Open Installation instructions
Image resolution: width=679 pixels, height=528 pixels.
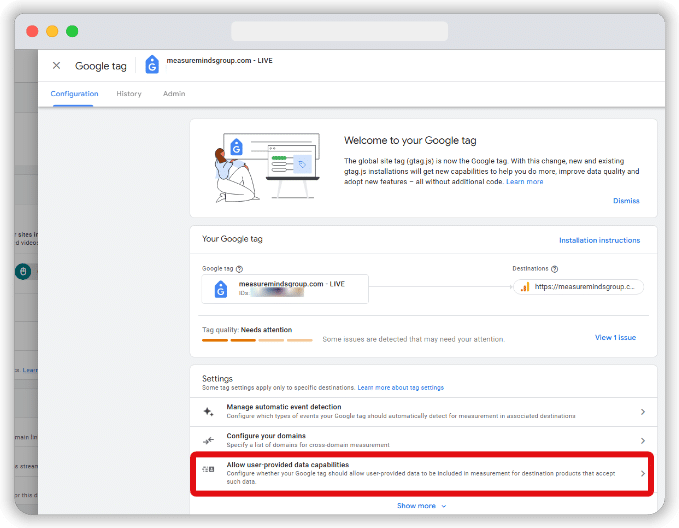click(x=599, y=240)
